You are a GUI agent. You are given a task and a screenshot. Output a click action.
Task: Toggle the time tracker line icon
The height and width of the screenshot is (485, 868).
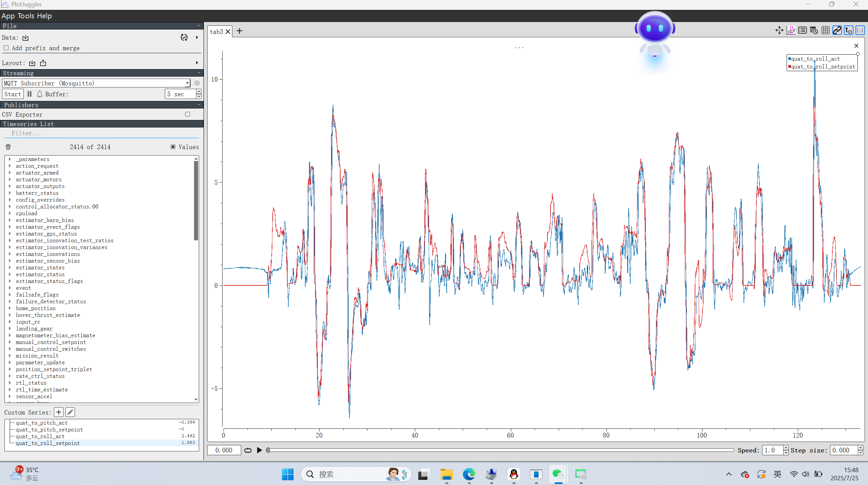pos(791,31)
